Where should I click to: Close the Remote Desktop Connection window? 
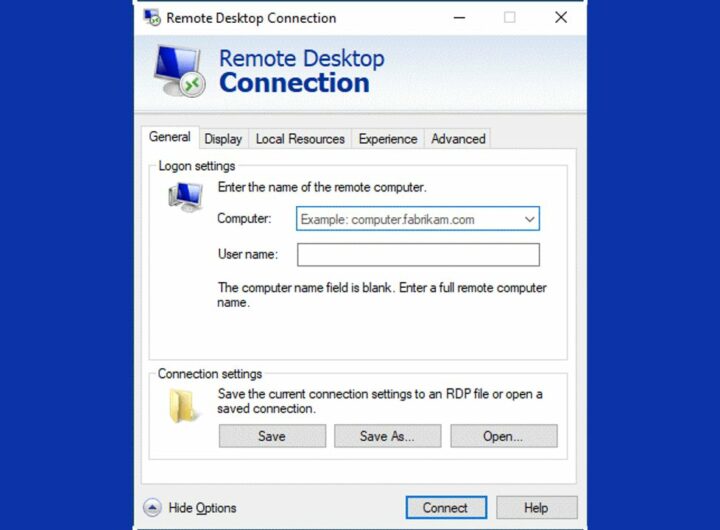(561, 18)
